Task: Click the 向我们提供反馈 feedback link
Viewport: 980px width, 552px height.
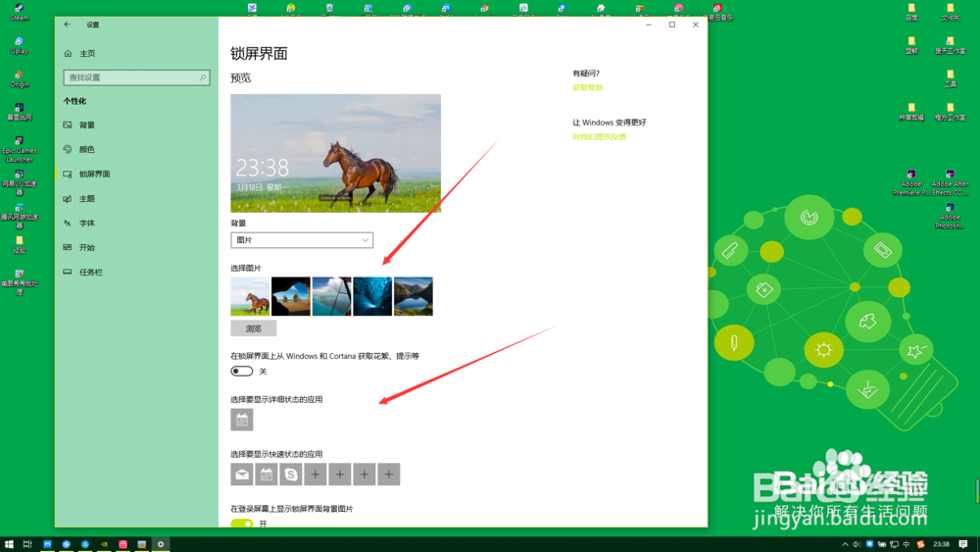Action: tap(599, 137)
